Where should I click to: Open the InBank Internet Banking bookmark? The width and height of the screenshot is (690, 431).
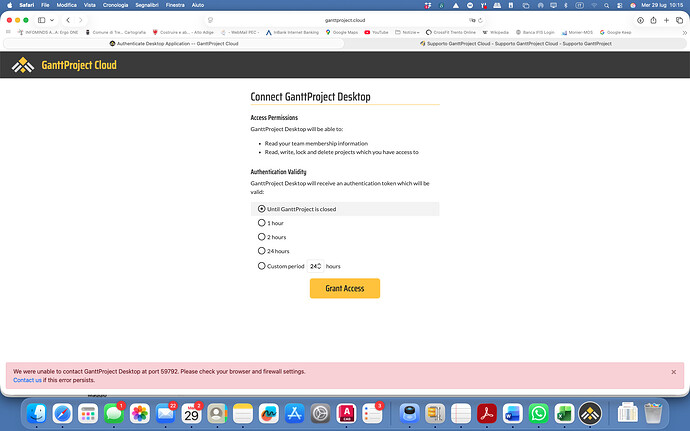pos(292,33)
